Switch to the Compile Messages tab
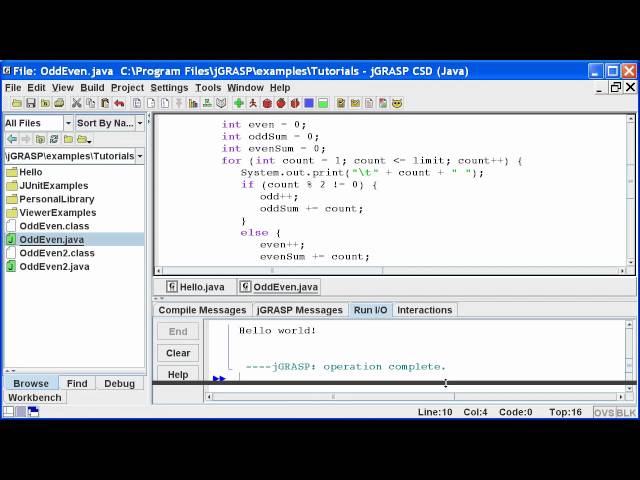Screen dimensions: 640x480 (x=202, y=310)
